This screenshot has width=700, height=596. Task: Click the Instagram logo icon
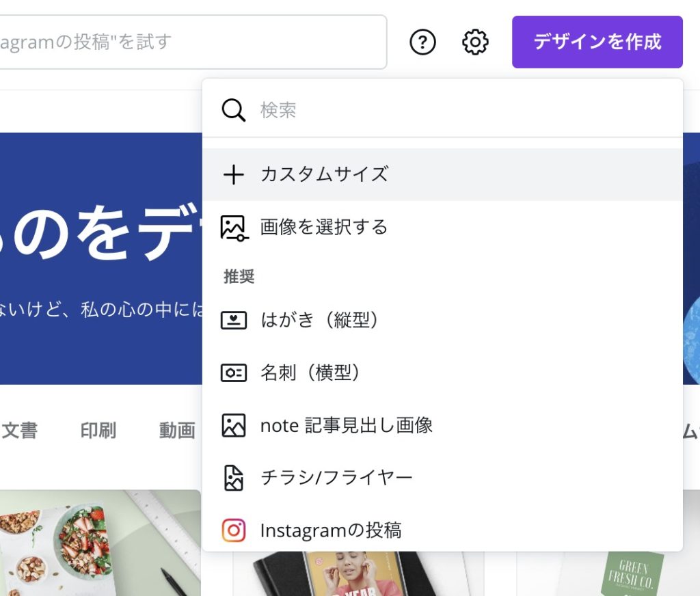click(233, 530)
